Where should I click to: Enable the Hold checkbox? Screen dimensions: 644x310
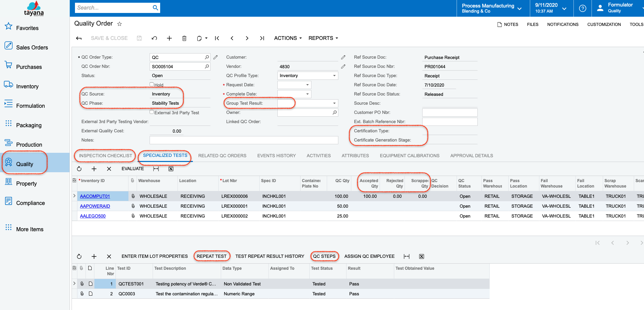coord(152,84)
